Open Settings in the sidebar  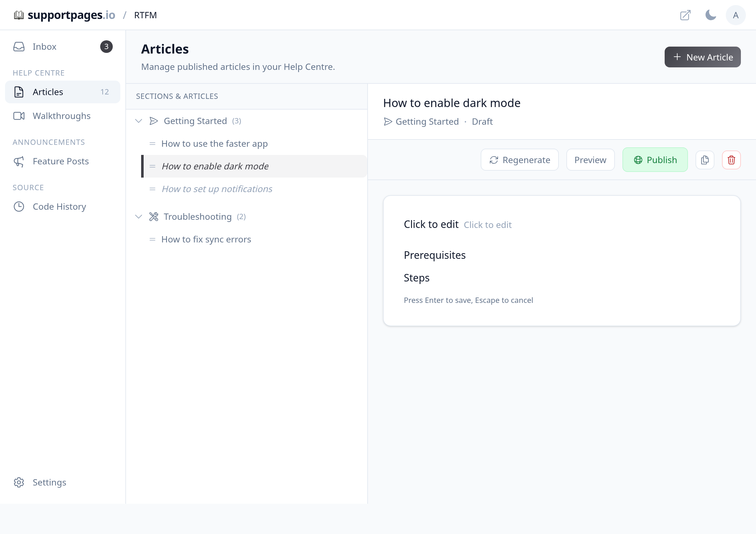(63, 482)
